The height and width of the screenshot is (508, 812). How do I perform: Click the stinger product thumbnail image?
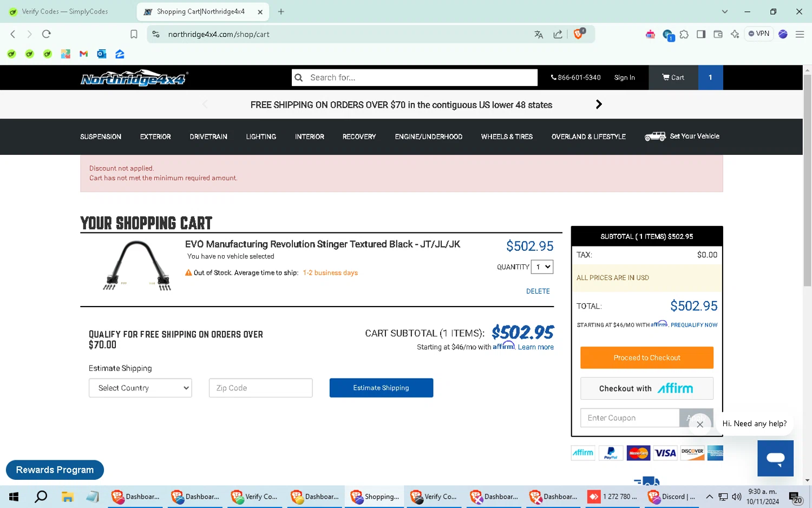click(x=137, y=266)
